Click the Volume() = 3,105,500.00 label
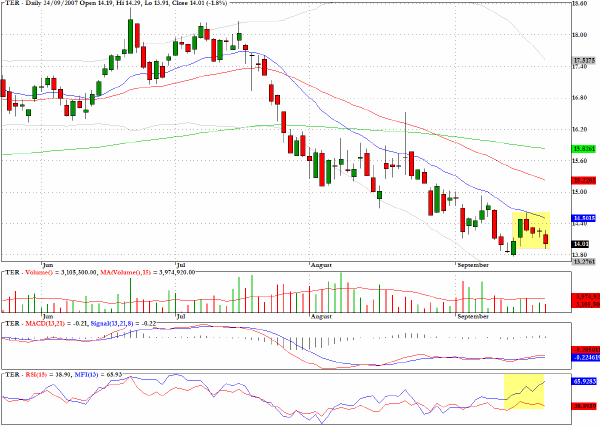 pos(62,272)
